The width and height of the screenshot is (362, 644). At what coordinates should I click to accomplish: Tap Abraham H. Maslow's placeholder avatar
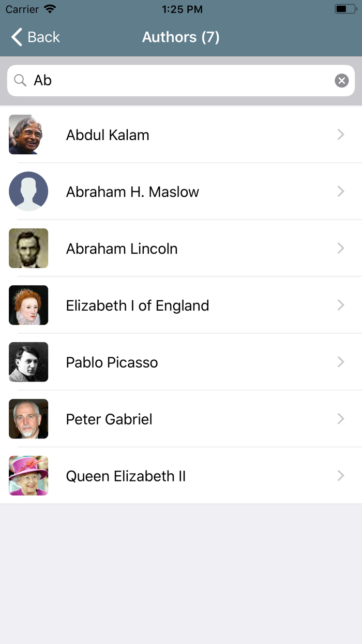point(28,192)
